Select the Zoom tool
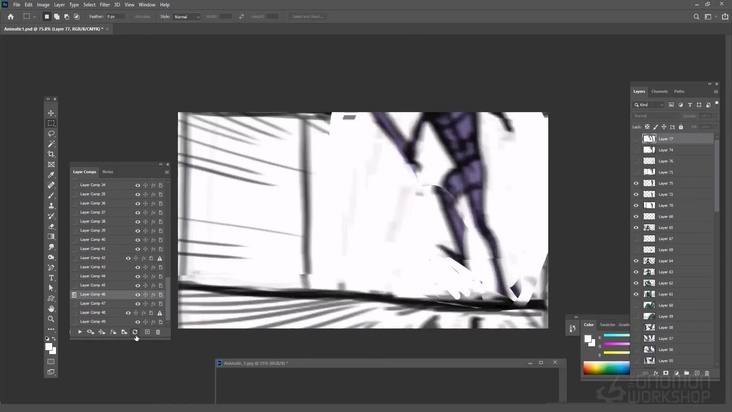 pos(51,319)
